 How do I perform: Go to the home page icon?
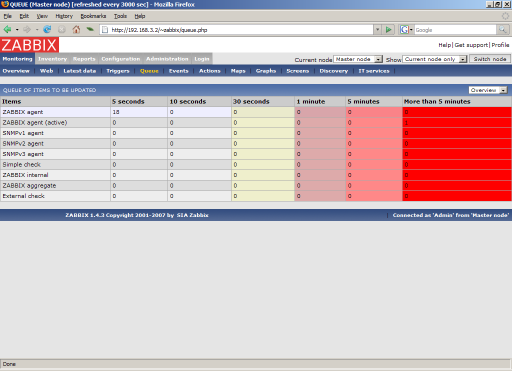(x=76, y=29)
